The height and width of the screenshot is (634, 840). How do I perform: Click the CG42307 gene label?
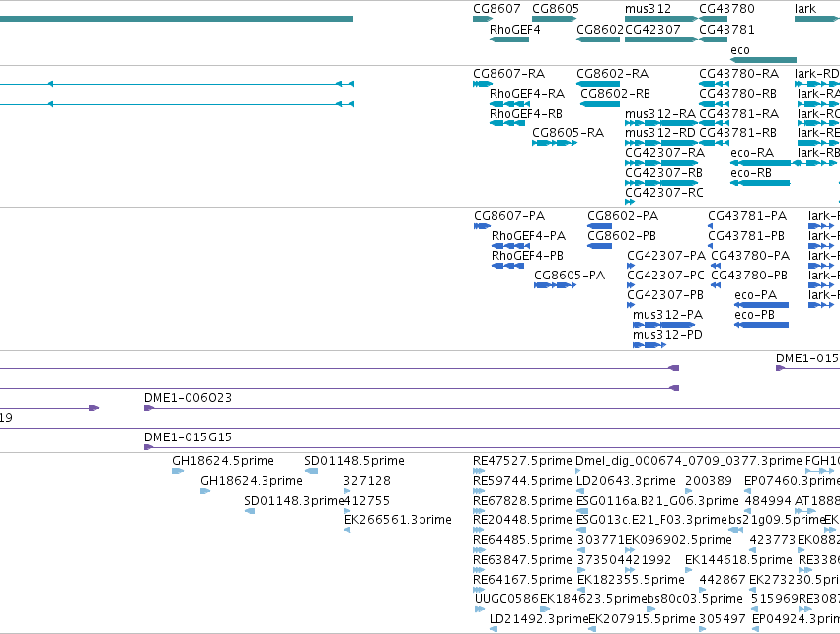pos(652,30)
